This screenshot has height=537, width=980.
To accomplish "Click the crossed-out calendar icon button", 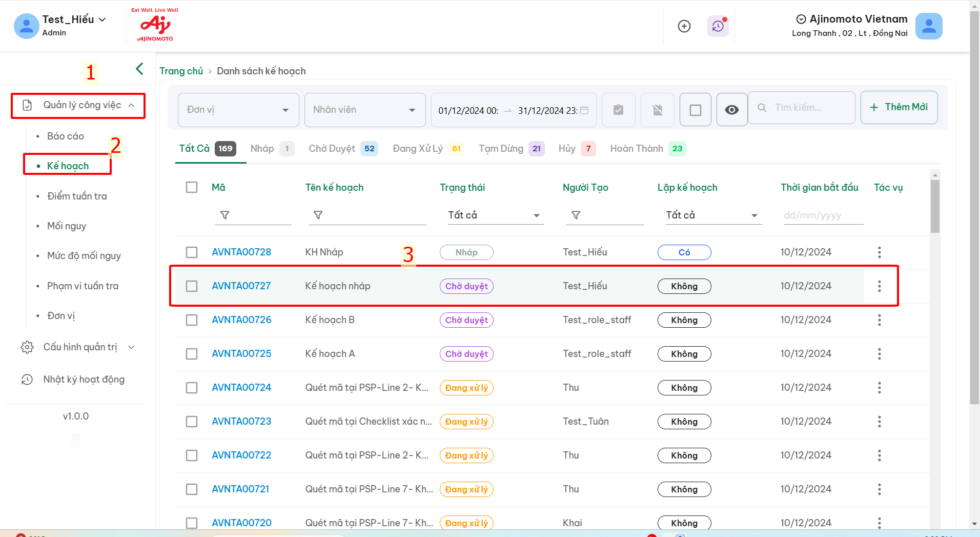I will click(658, 110).
